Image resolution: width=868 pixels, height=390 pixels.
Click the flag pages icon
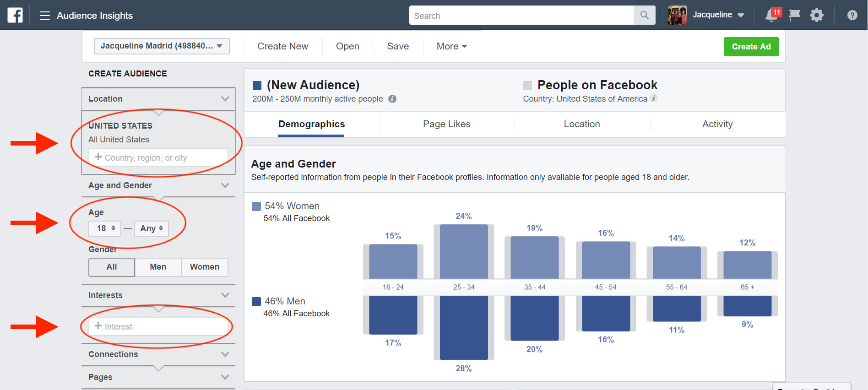click(795, 15)
